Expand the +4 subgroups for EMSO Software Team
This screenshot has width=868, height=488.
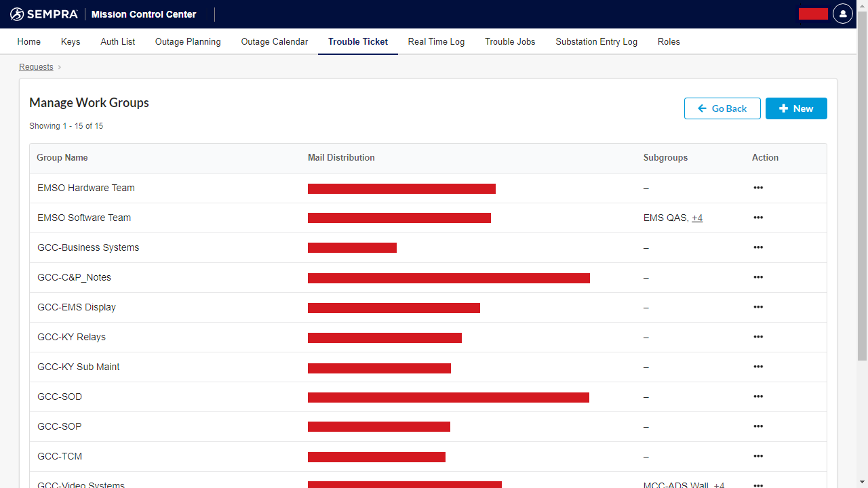[698, 218]
